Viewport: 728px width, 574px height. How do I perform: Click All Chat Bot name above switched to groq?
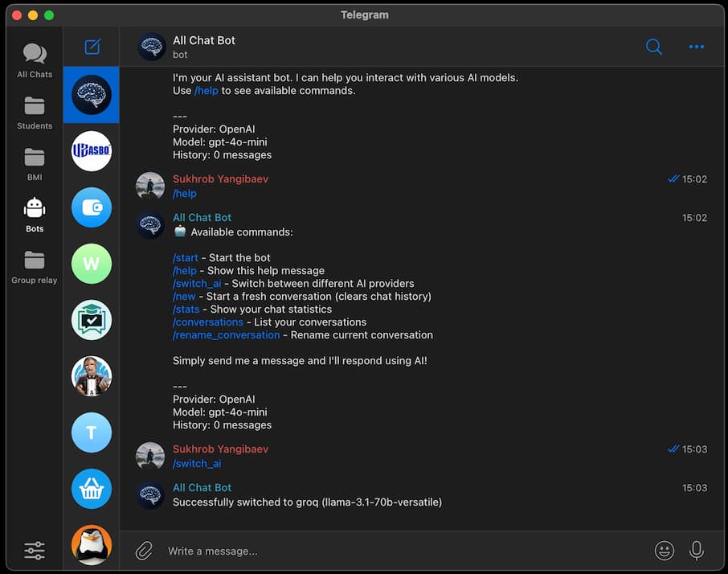[202, 488]
